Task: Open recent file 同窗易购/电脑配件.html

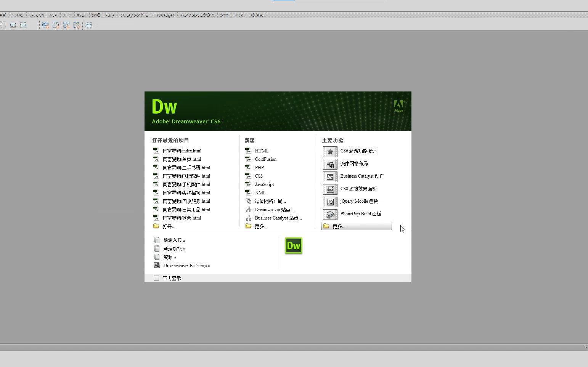Action: pos(186,176)
